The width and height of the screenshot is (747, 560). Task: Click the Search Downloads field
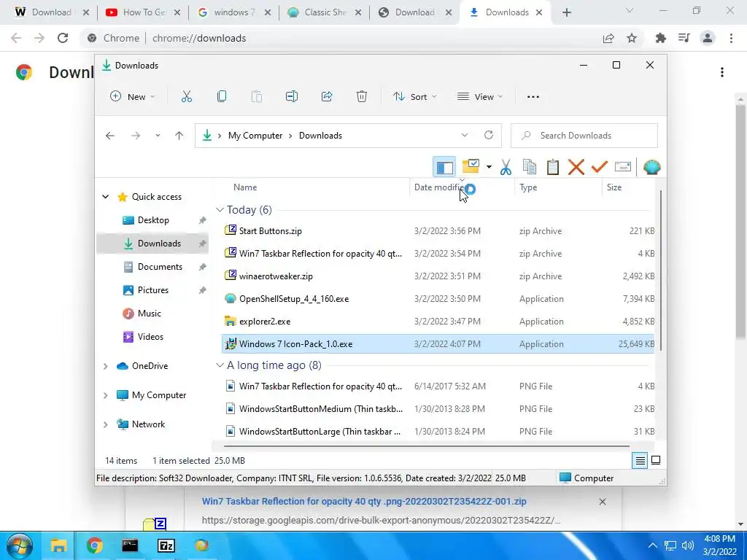click(x=584, y=135)
